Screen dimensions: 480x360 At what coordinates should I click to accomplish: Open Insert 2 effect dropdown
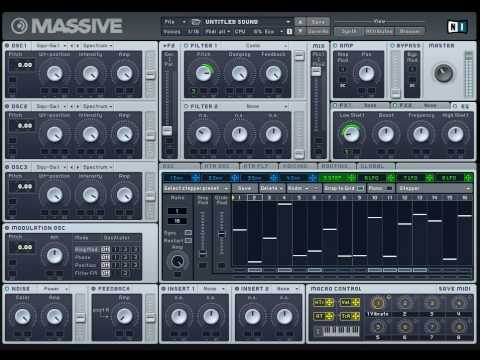point(287,289)
